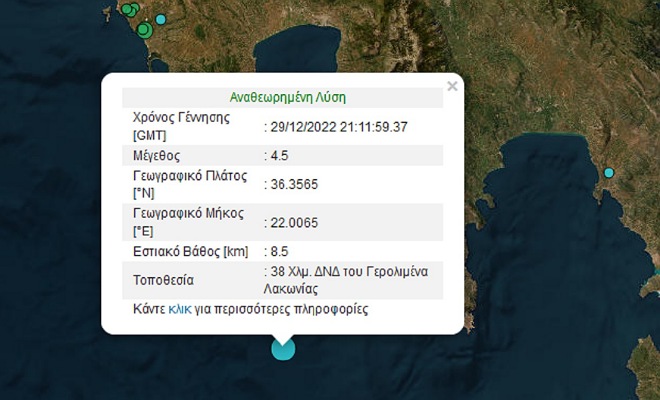Select the cyan marker on eastern coast
The width and height of the screenshot is (660, 400).
tap(609, 173)
